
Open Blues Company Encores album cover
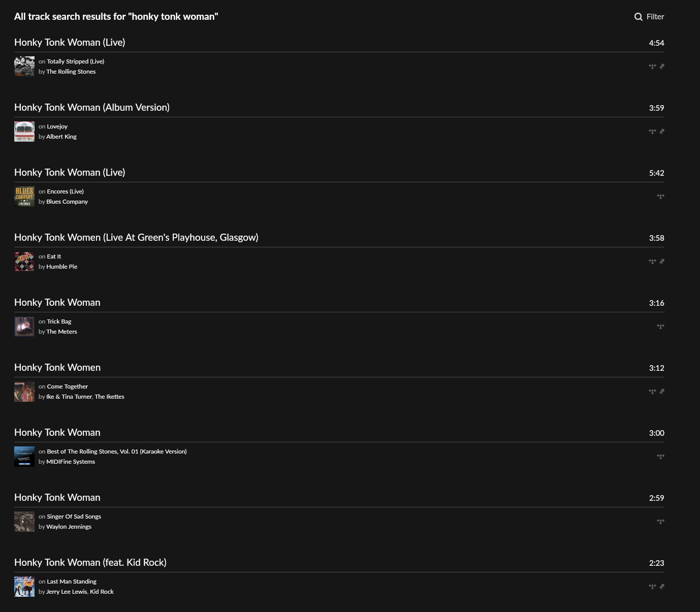point(24,197)
